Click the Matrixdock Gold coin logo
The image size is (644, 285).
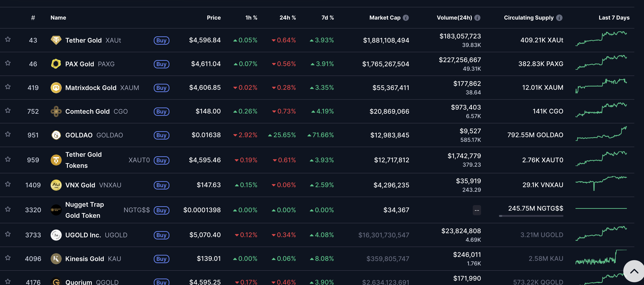[x=56, y=87]
